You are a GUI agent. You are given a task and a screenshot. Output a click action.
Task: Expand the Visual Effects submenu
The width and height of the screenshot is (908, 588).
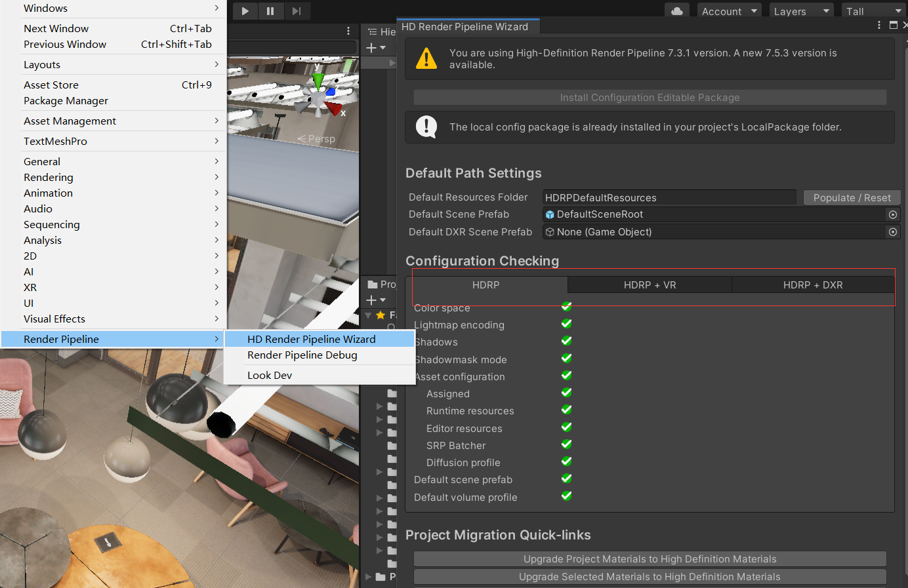pyautogui.click(x=113, y=319)
